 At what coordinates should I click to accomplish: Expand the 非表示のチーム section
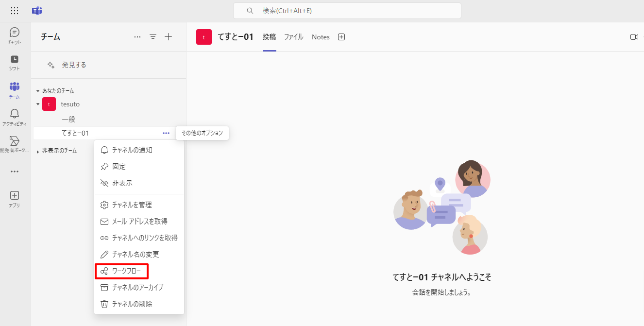tap(38, 152)
